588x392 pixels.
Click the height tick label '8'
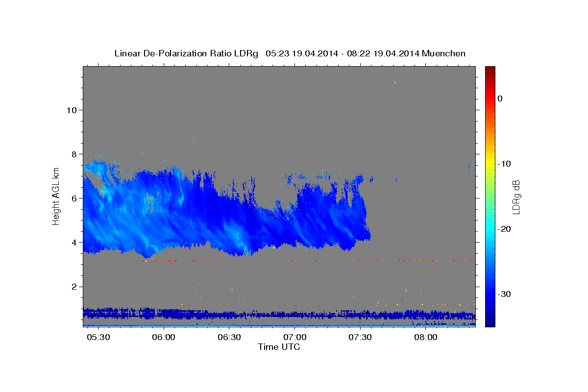(73, 154)
